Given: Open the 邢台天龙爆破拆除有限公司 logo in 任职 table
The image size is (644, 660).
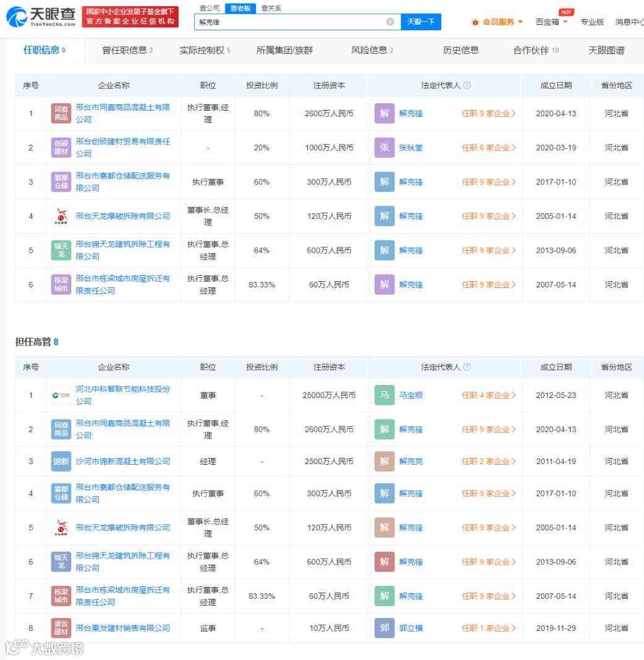Looking at the screenshot, I should click(61, 216).
